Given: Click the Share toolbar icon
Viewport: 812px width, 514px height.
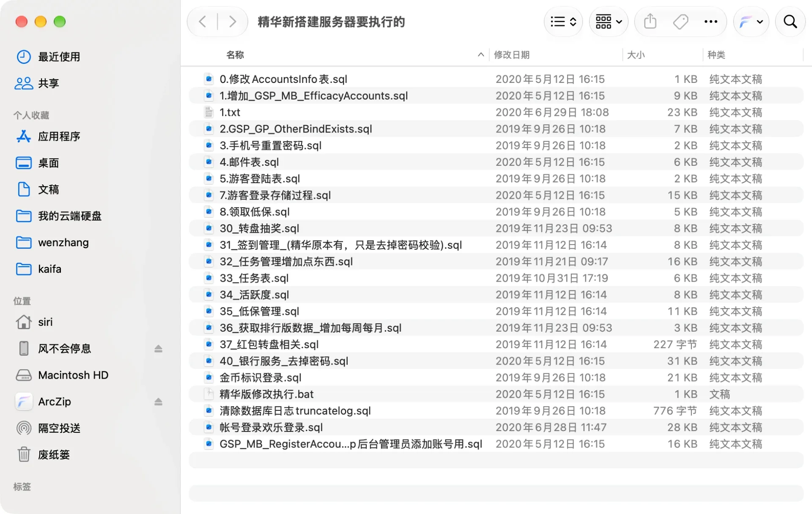Looking at the screenshot, I should [650, 22].
